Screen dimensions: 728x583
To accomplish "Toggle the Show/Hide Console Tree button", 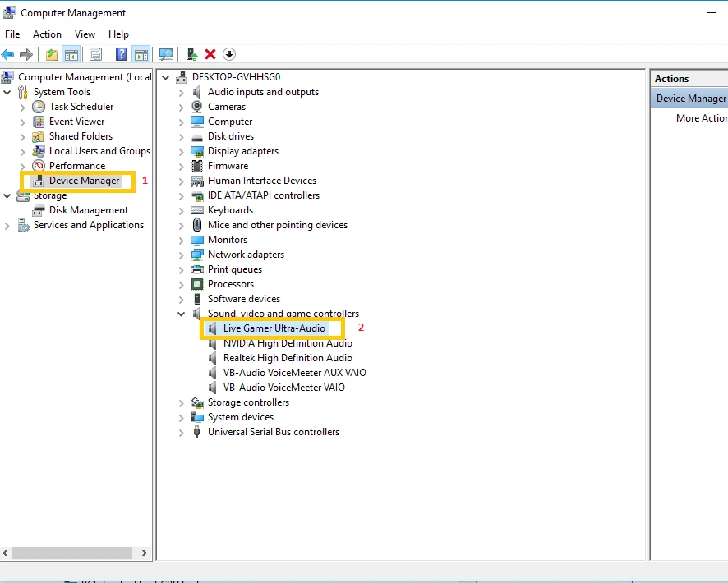I will [x=71, y=54].
